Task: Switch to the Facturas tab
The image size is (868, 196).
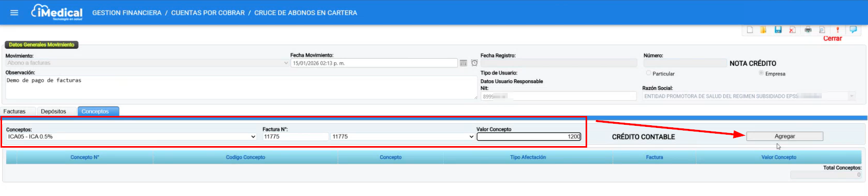Action: click(x=15, y=111)
